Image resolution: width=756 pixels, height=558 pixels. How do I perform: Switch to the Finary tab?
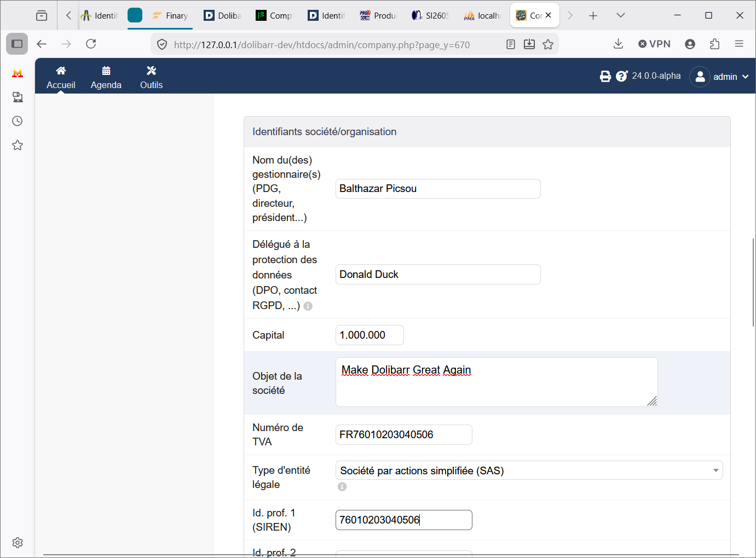[x=170, y=15]
